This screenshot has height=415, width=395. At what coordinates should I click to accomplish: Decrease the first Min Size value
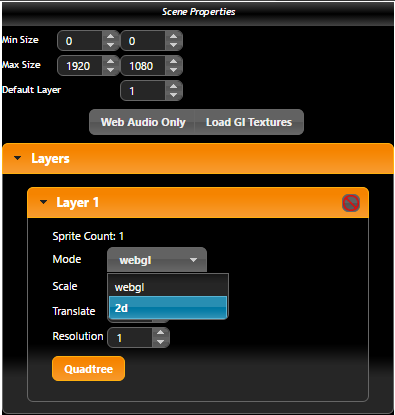(x=110, y=45)
